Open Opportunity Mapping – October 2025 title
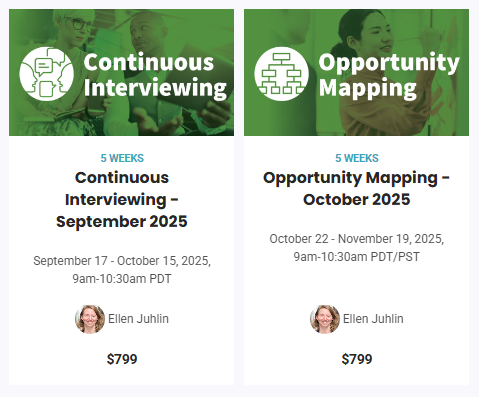479x397 pixels. [356, 188]
